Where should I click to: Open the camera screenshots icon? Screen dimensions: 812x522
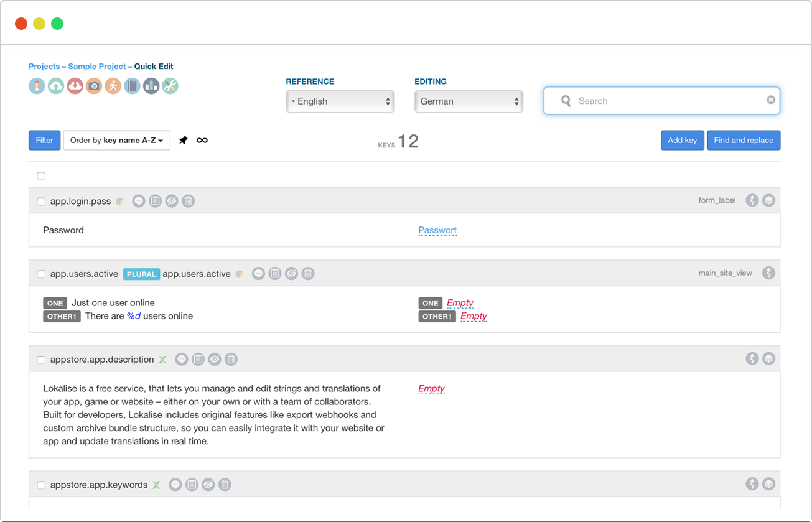(x=94, y=86)
